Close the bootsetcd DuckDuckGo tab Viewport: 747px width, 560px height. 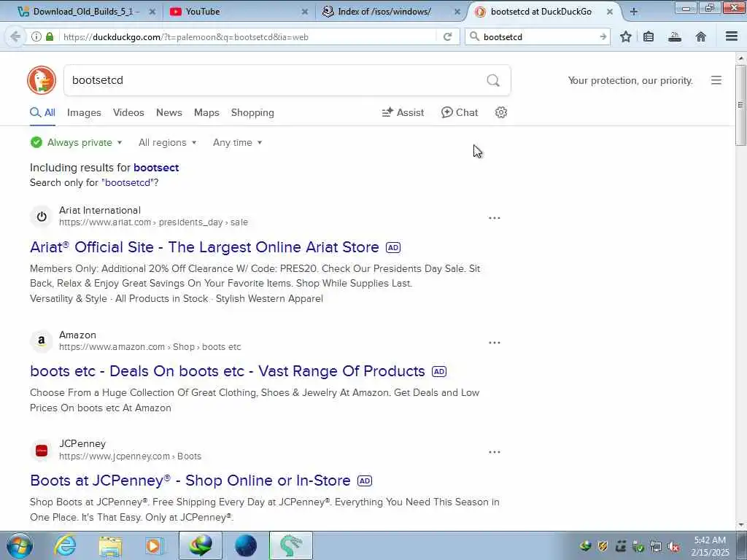coord(610,12)
